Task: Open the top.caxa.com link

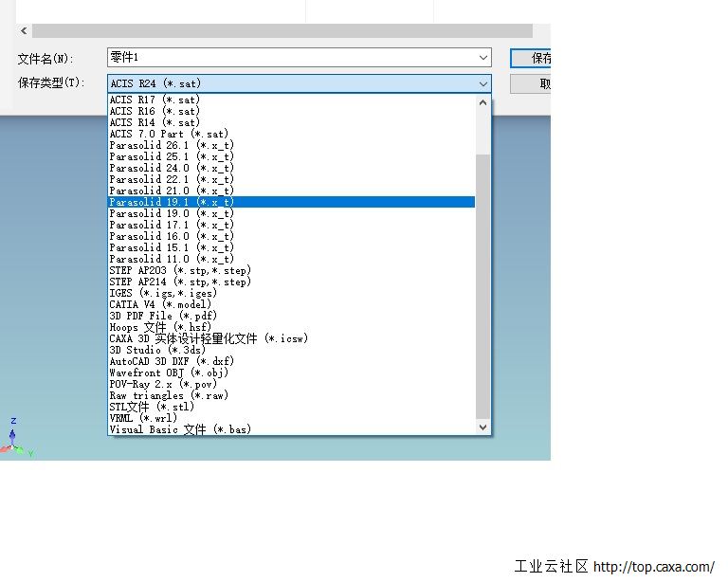Action: [654, 567]
